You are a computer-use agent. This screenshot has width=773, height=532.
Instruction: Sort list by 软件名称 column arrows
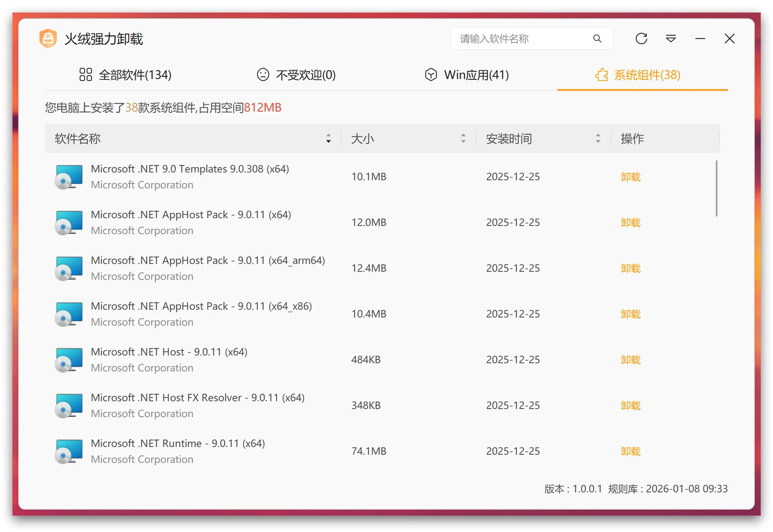(329, 138)
